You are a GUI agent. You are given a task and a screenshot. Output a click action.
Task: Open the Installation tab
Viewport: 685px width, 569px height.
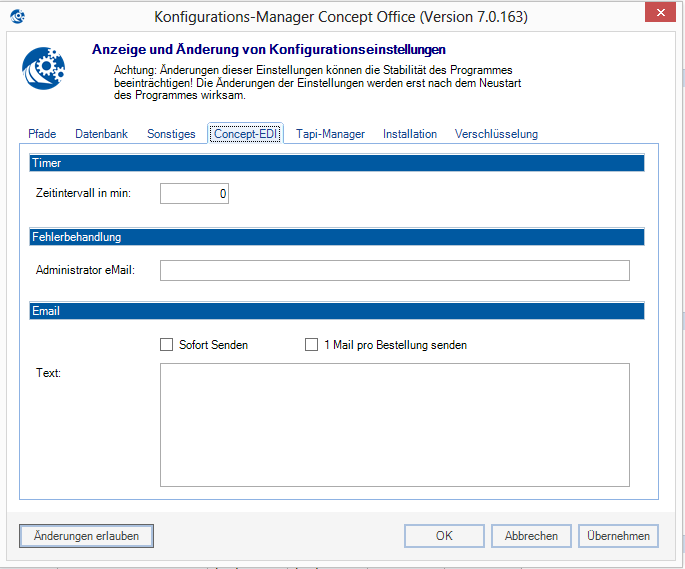click(410, 134)
